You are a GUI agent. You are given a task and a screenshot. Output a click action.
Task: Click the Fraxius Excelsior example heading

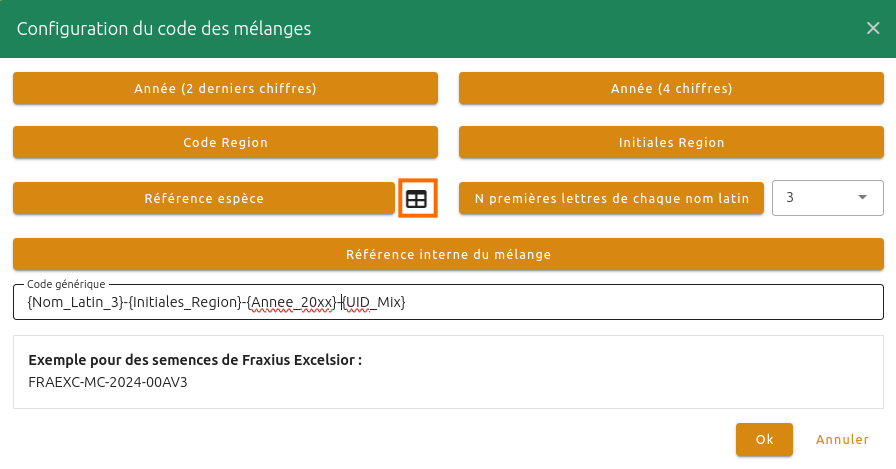(195, 360)
